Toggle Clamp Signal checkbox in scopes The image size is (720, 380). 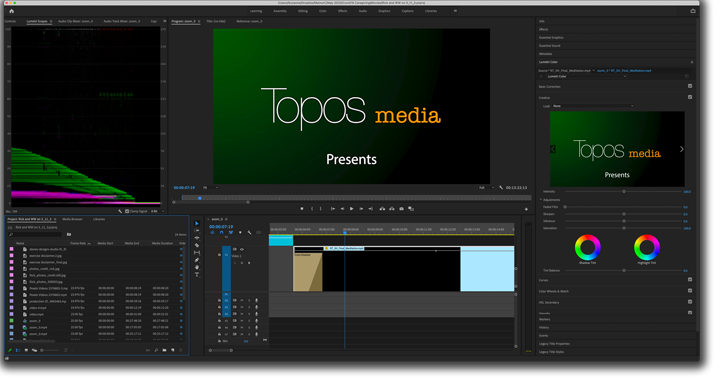[x=127, y=211]
